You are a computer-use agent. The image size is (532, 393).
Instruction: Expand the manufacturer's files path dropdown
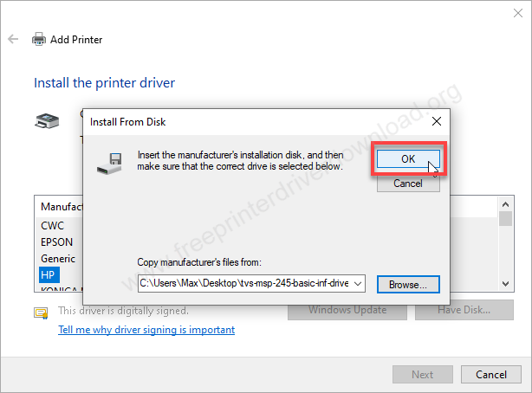[x=360, y=284]
